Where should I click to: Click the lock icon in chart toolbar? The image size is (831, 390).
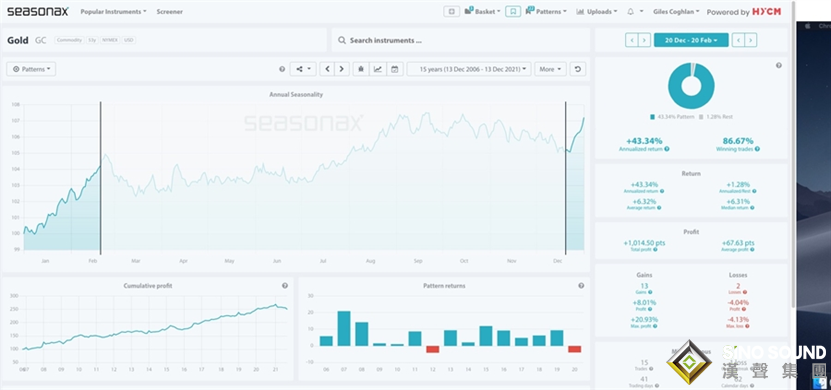pos(361,69)
